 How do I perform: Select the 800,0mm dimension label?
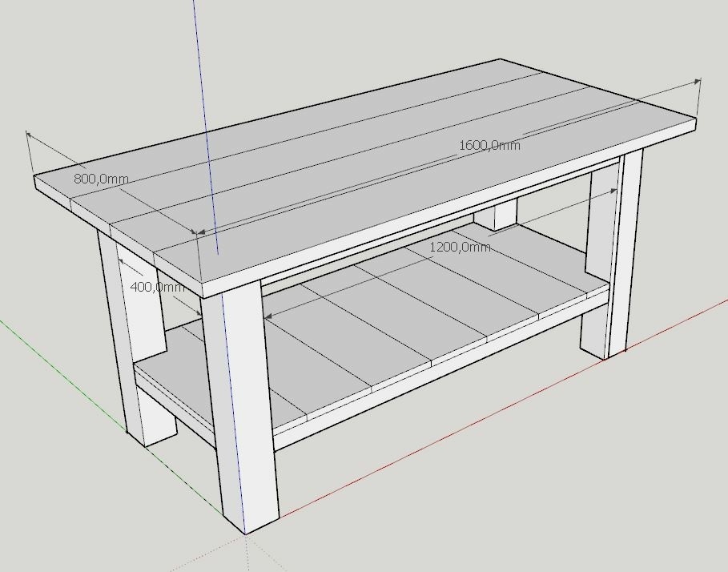pos(101,179)
